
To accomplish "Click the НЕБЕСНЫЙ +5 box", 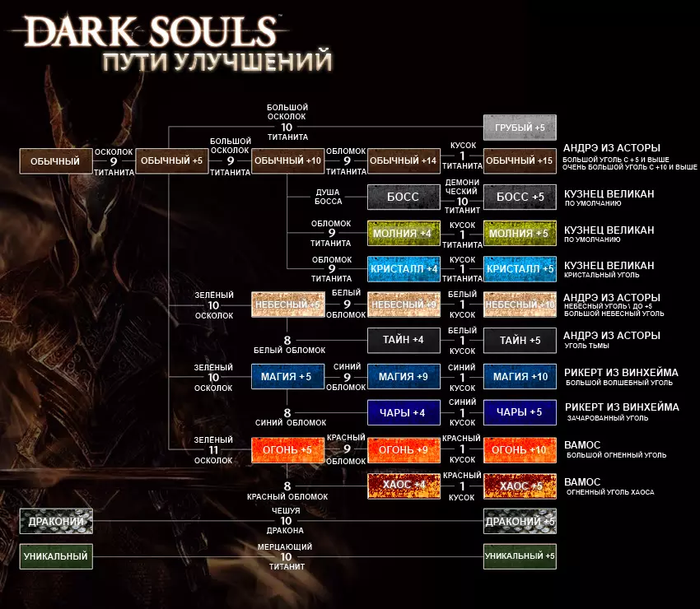I will click(x=288, y=304).
